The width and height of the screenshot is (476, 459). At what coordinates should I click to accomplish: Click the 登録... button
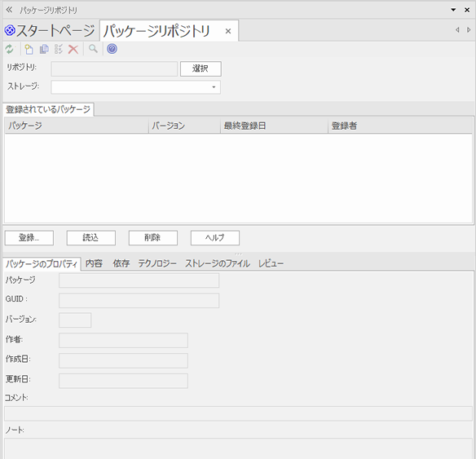tap(29, 238)
